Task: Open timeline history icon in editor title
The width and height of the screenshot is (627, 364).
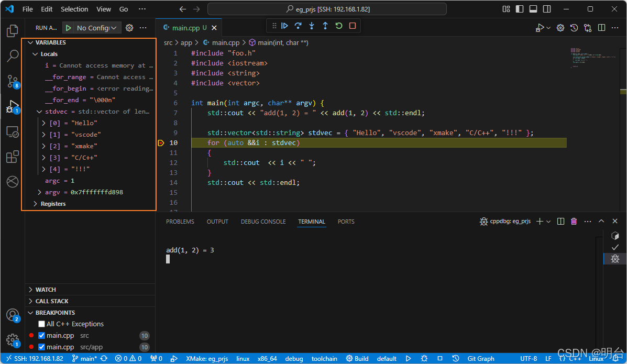Action: tap(574, 28)
